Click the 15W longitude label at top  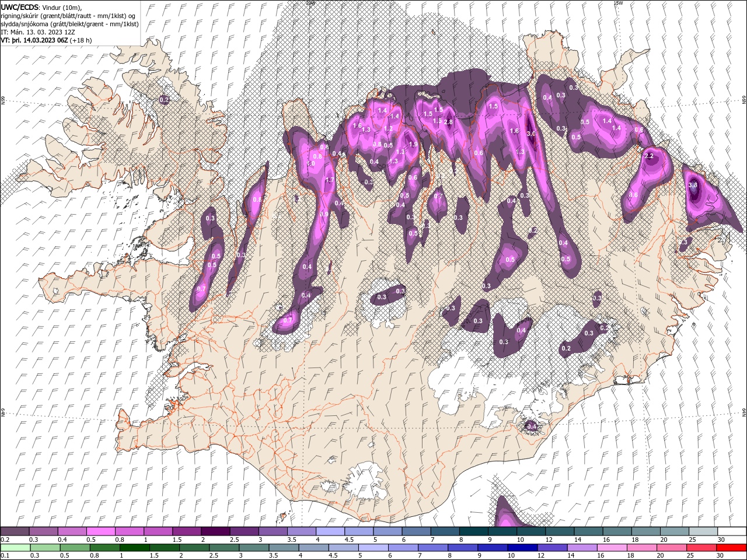(618, 3)
